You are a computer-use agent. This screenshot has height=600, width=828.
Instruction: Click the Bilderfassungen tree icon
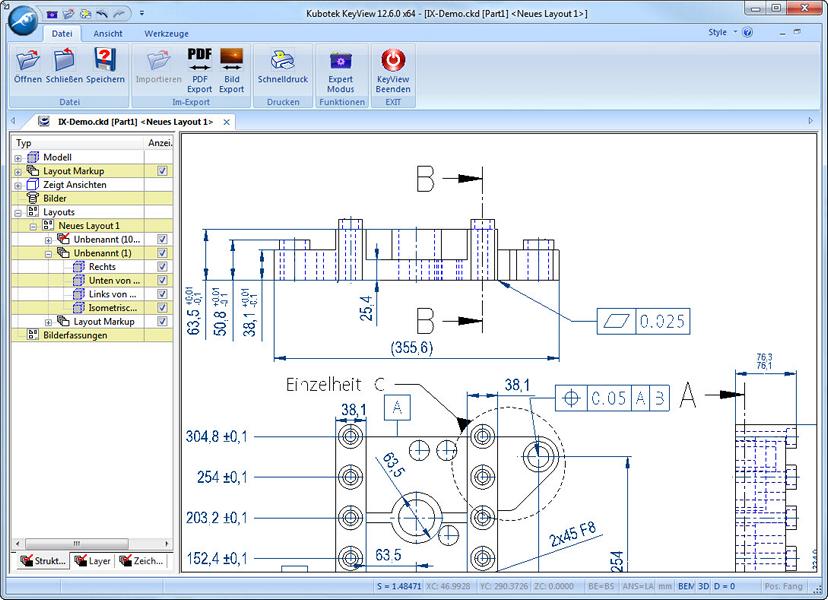(33, 335)
